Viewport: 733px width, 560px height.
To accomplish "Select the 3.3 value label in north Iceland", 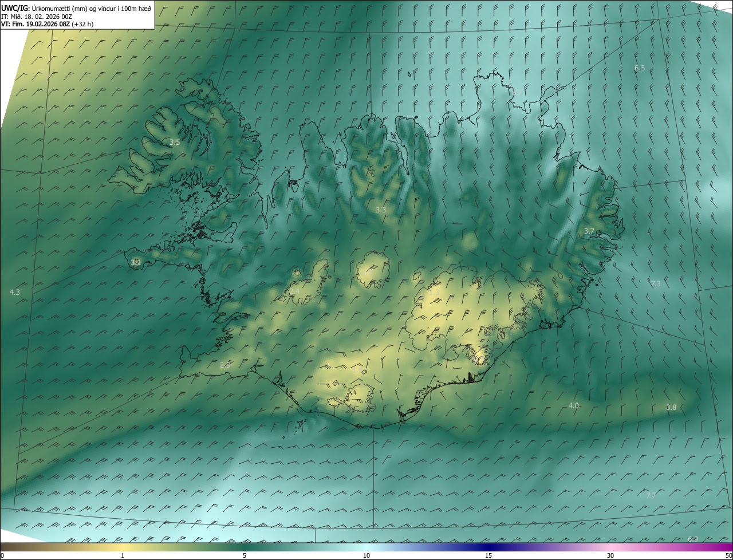I will [x=381, y=210].
